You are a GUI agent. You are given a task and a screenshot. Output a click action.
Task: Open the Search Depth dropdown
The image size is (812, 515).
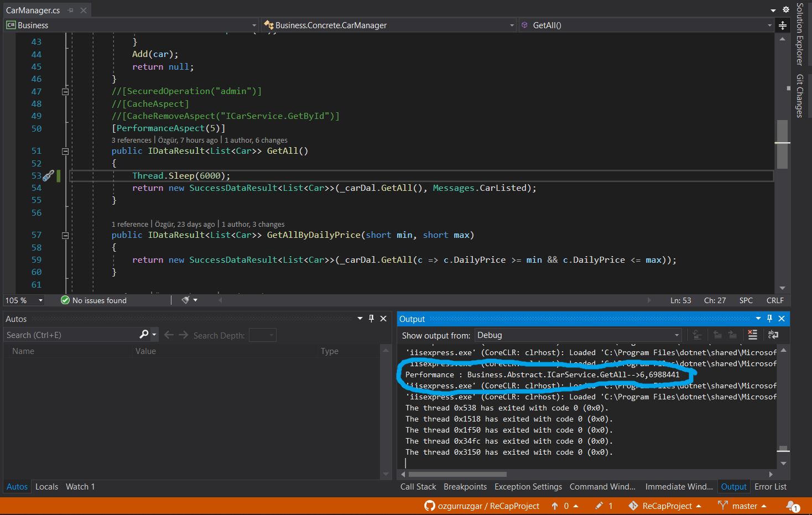(262, 335)
